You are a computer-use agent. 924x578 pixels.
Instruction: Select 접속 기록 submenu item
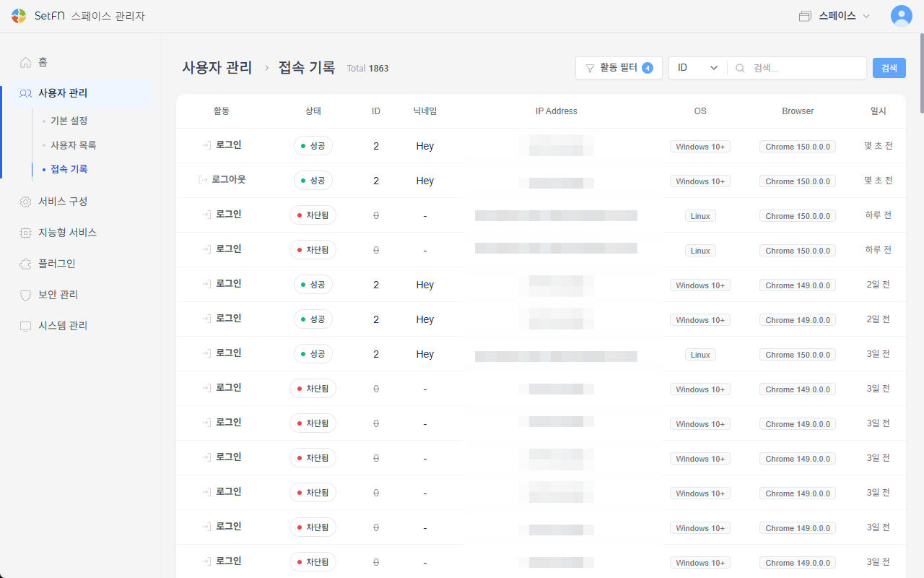tap(69, 169)
